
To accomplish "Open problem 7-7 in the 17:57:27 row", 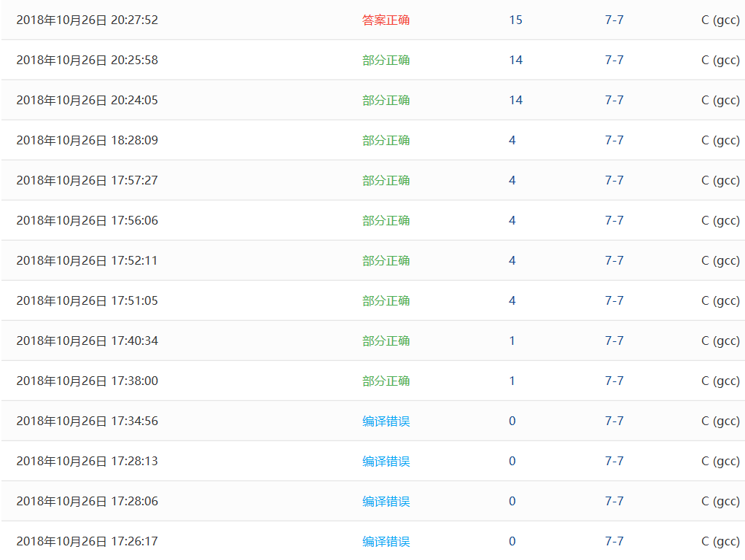I will pos(614,180).
